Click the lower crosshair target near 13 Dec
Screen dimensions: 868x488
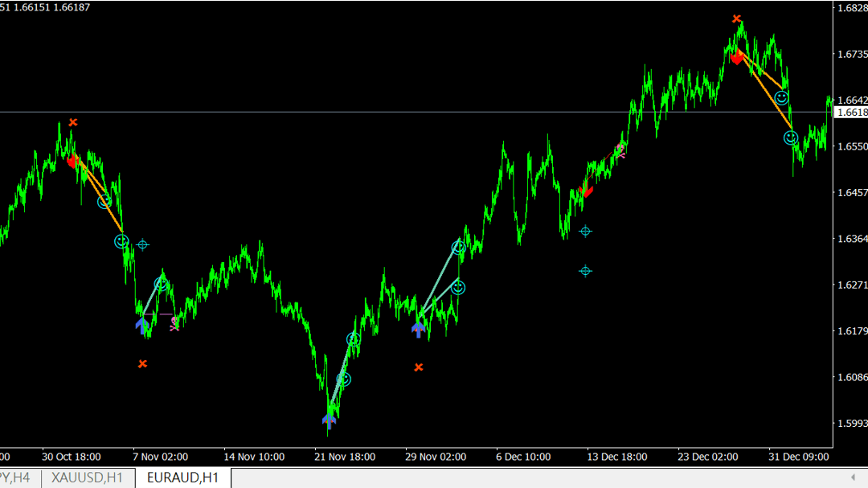pyautogui.click(x=585, y=271)
